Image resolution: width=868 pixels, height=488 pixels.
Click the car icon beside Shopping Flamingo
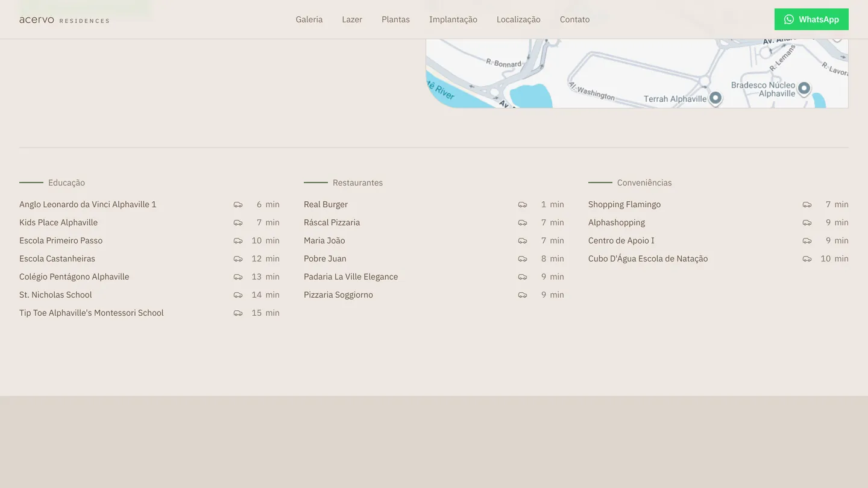coord(807,205)
